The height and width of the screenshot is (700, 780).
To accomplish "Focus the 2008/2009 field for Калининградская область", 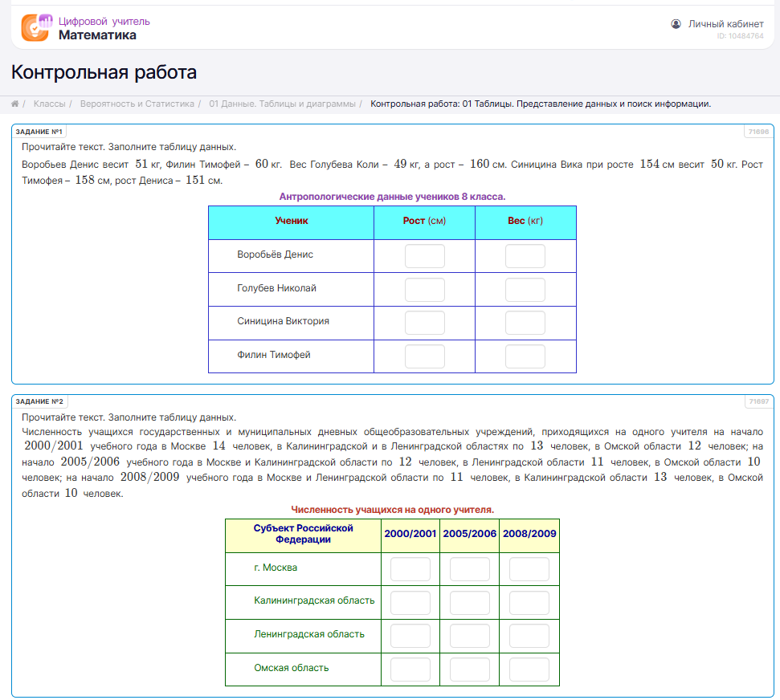I will [529, 603].
